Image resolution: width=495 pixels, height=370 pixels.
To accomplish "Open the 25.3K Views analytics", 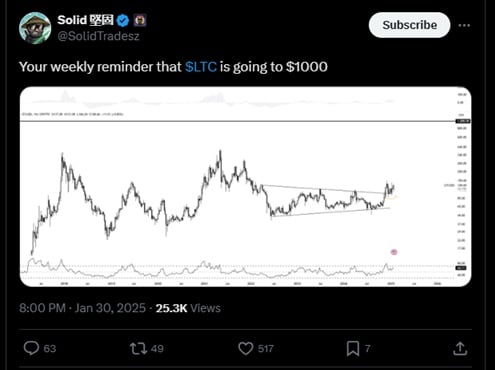I will click(188, 308).
